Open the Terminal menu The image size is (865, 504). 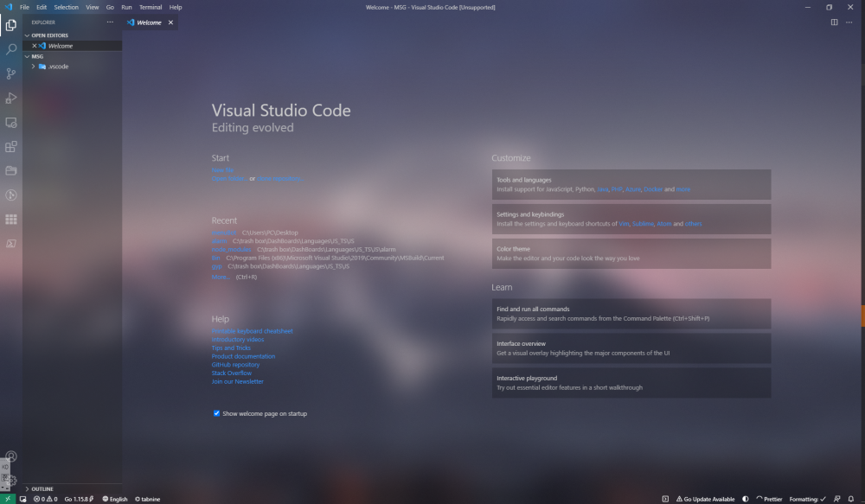click(x=150, y=7)
